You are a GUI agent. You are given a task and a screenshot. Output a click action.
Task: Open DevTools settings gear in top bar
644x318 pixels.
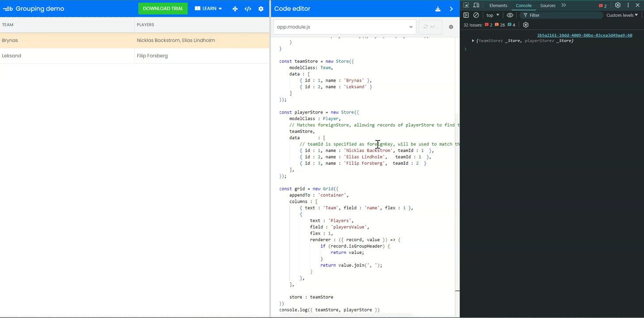pyautogui.click(x=618, y=5)
